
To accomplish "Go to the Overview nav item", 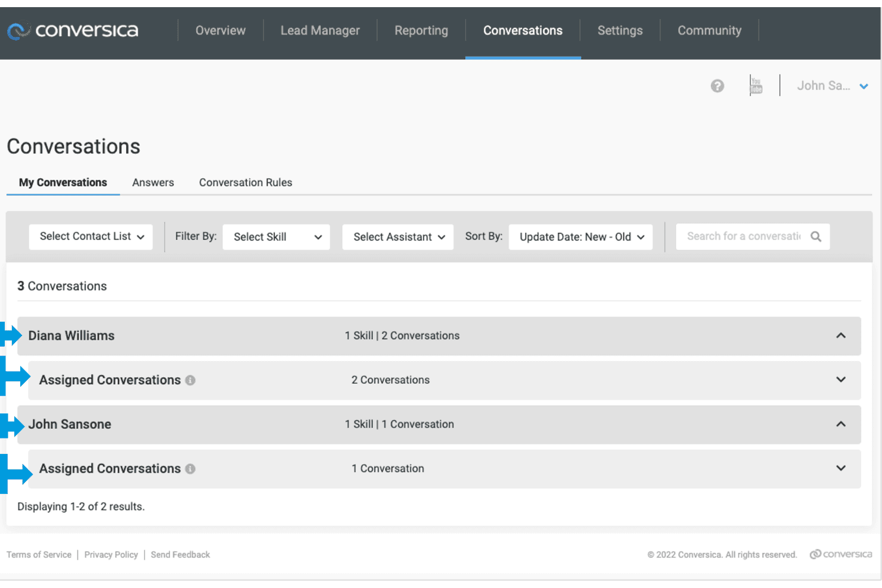I will point(220,30).
